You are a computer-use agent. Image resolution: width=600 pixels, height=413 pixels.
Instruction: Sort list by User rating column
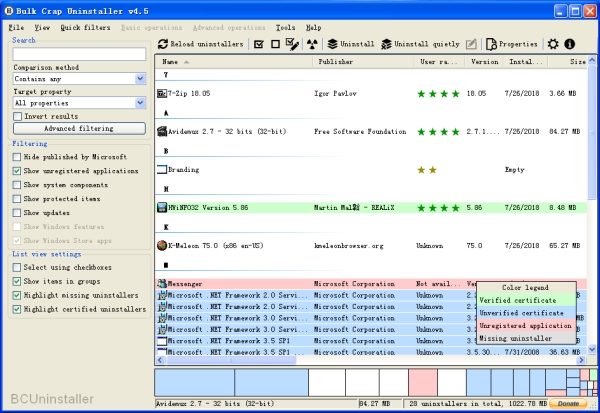(439, 62)
